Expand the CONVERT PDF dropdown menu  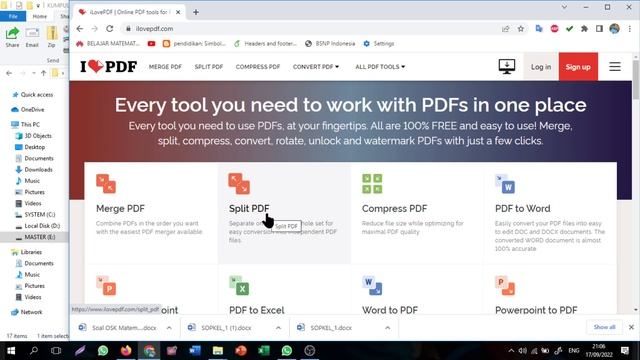tap(316, 67)
